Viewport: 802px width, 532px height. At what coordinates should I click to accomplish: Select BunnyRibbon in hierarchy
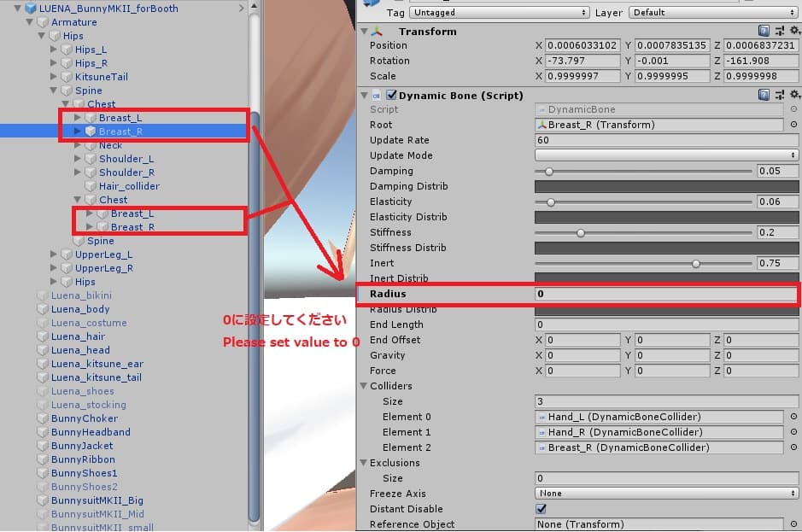coord(83,459)
